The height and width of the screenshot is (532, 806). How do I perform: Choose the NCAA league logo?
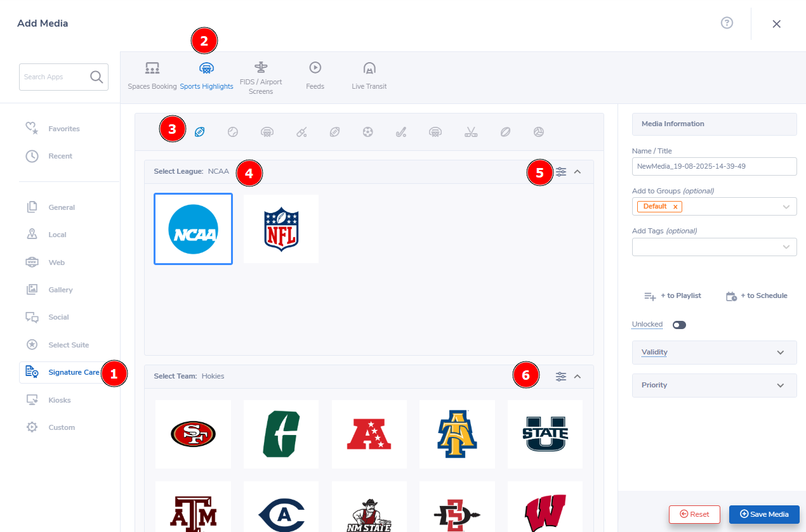click(x=193, y=229)
